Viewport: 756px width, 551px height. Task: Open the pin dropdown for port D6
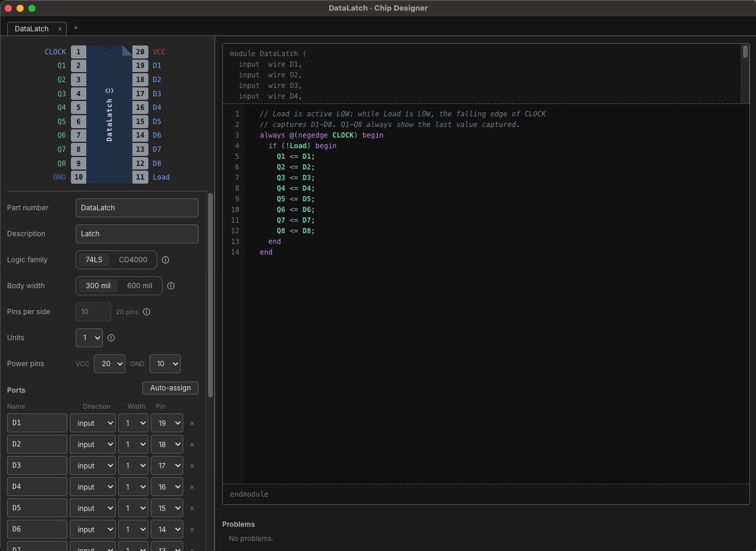[x=167, y=530]
